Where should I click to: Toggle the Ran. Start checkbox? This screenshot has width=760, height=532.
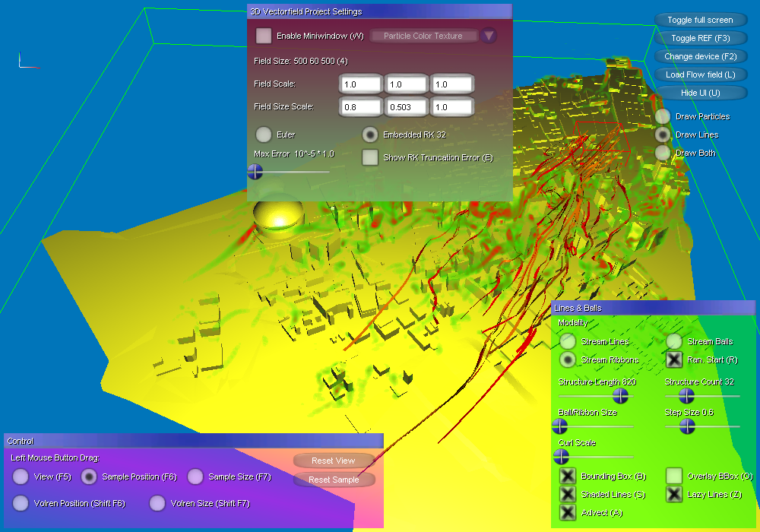click(x=674, y=359)
